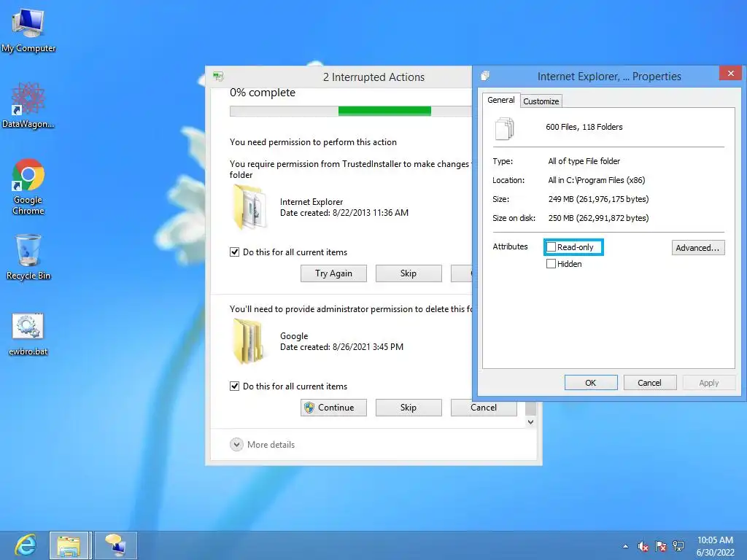
Task: Click size on disk '250 MB (262,991,872 bytes)'
Action: (x=598, y=218)
